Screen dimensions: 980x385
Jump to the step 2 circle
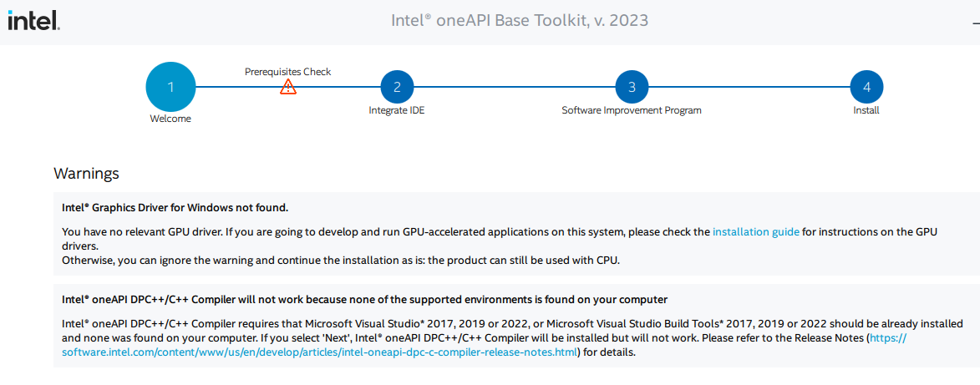(x=397, y=87)
